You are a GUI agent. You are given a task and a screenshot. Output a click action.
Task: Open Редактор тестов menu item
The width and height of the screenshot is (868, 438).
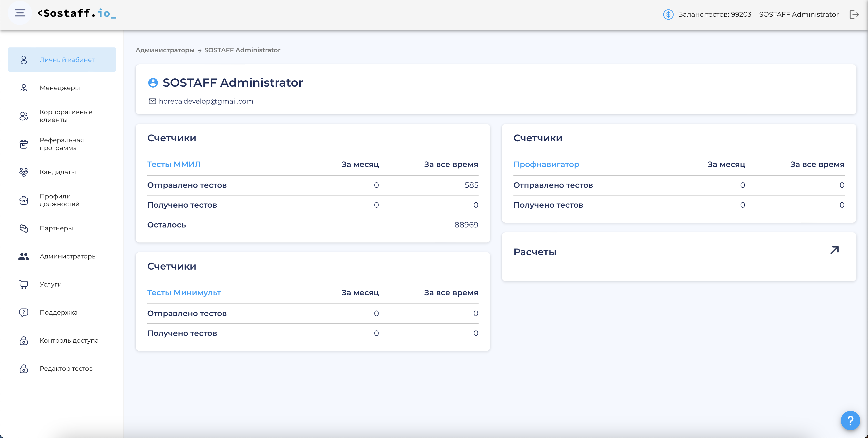(x=62, y=369)
